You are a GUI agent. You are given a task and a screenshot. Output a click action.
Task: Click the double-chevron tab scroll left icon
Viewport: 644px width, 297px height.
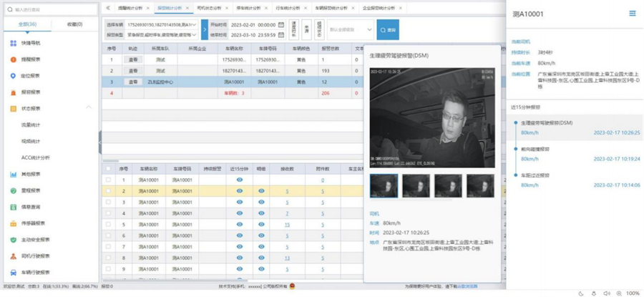[x=108, y=7]
